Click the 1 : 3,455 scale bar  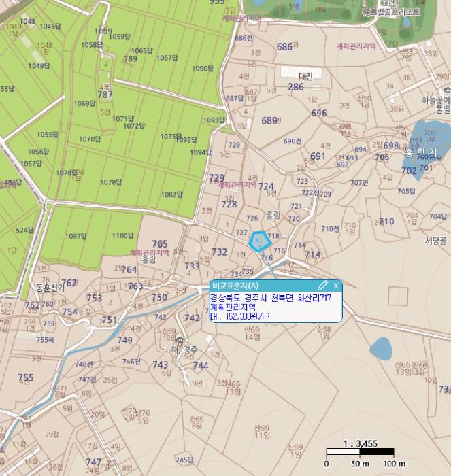[x=360, y=451]
